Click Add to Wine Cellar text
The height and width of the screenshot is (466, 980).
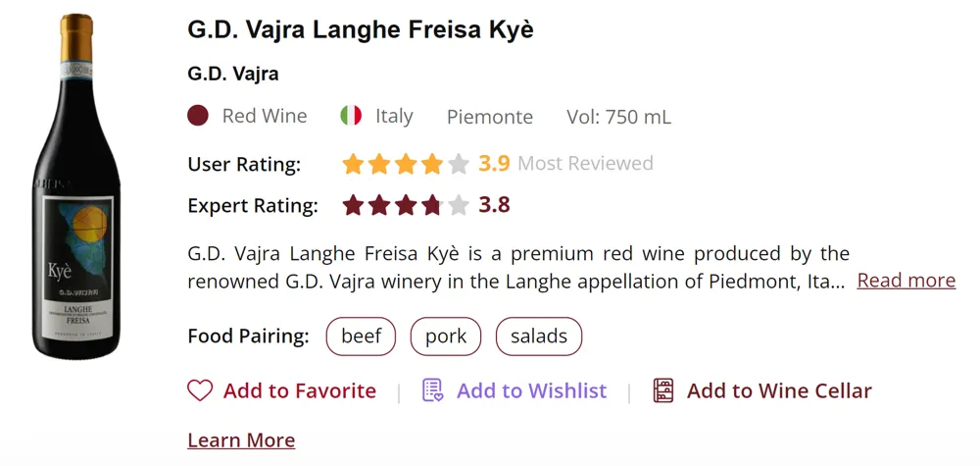point(779,390)
